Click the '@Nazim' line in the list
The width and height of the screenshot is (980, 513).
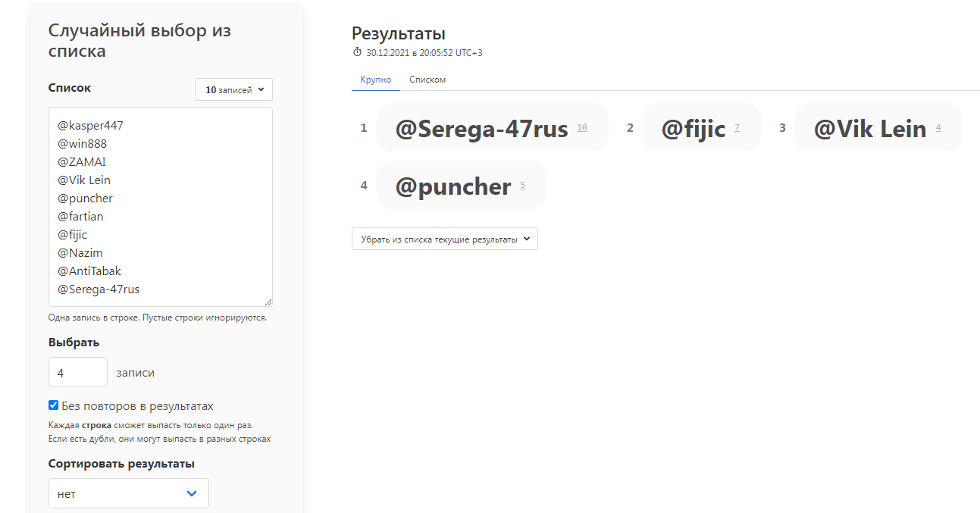(x=80, y=253)
